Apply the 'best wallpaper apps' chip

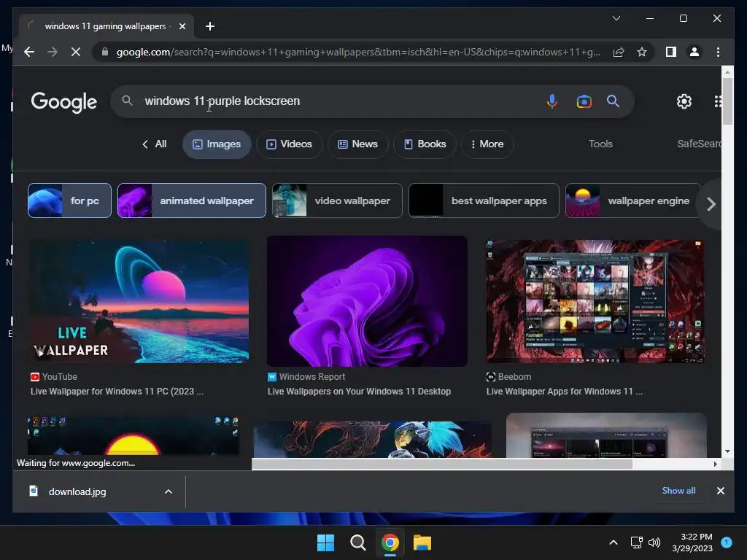click(x=484, y=201)
